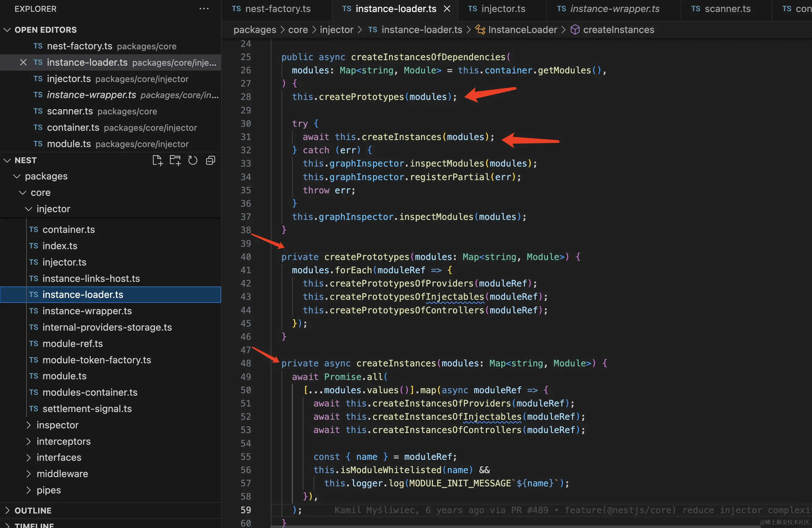Expand the interceptors folder
The width and height of the screenshot is (812, 528).
click(x=29, y=441)
